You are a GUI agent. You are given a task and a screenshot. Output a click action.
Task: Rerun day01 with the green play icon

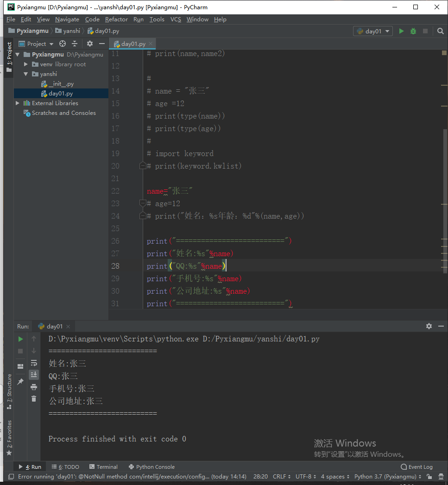pos(20,339)
